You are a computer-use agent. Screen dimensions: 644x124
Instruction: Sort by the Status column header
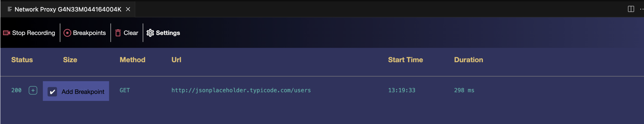[22, 60]
